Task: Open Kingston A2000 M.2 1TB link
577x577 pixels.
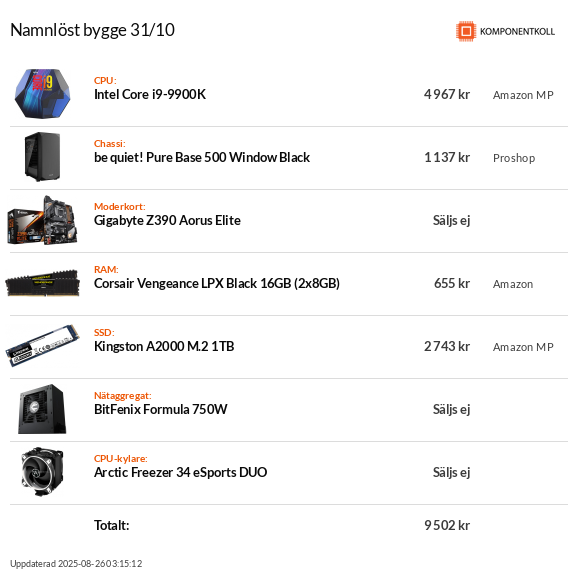Action: tap(164, 346)
